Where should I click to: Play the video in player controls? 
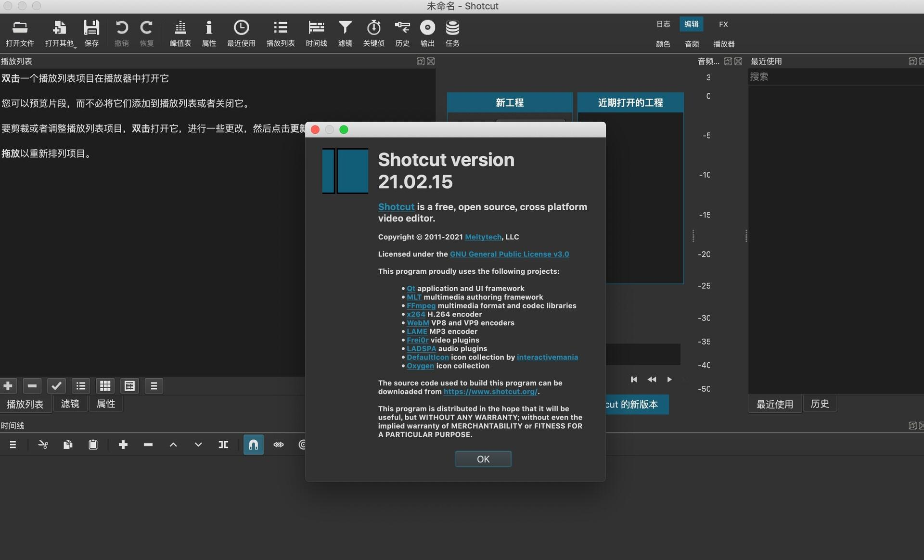click(x=669, y=380)
